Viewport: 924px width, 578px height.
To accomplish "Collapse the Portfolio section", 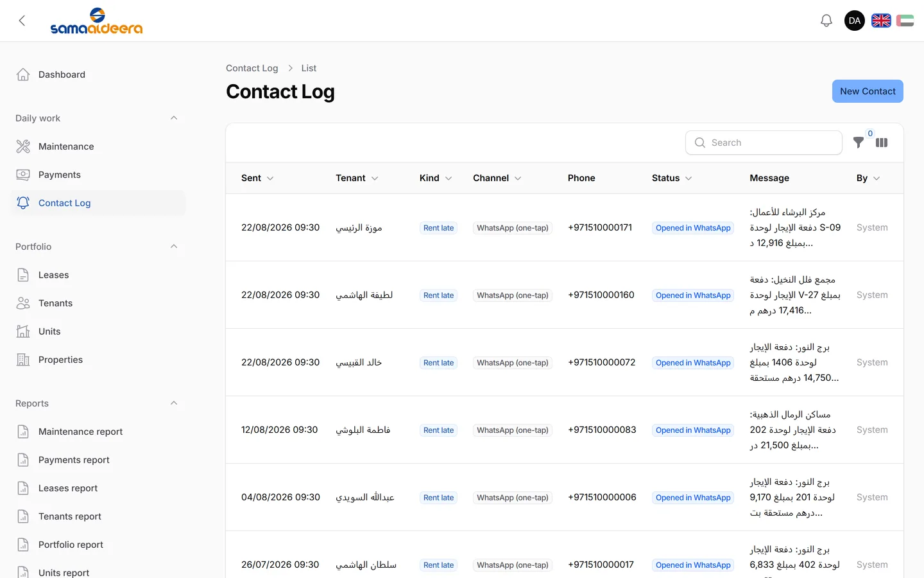I will 174,247.
